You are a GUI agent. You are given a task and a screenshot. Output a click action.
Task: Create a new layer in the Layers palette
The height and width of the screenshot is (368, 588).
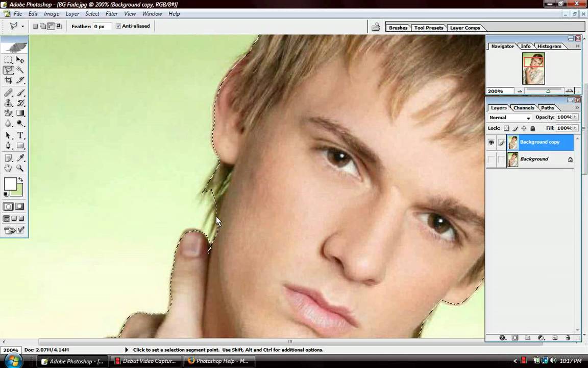555,338
